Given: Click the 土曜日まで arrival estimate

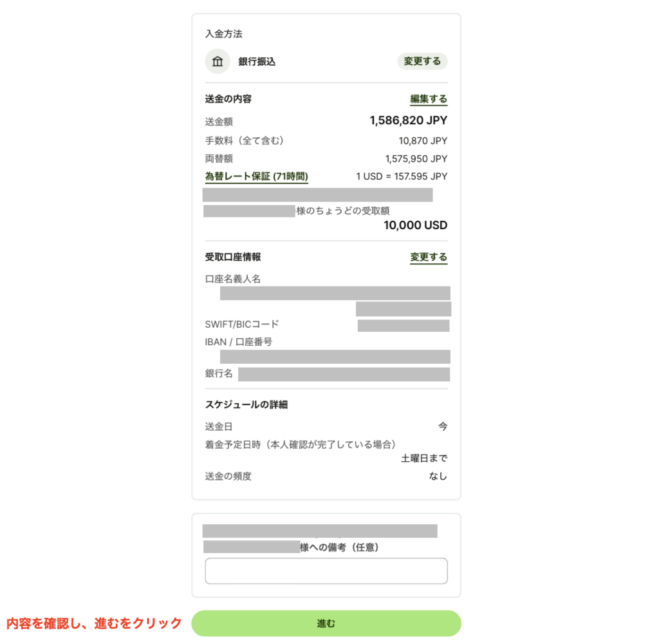Looking at the screenshot, I should point(423,459).
